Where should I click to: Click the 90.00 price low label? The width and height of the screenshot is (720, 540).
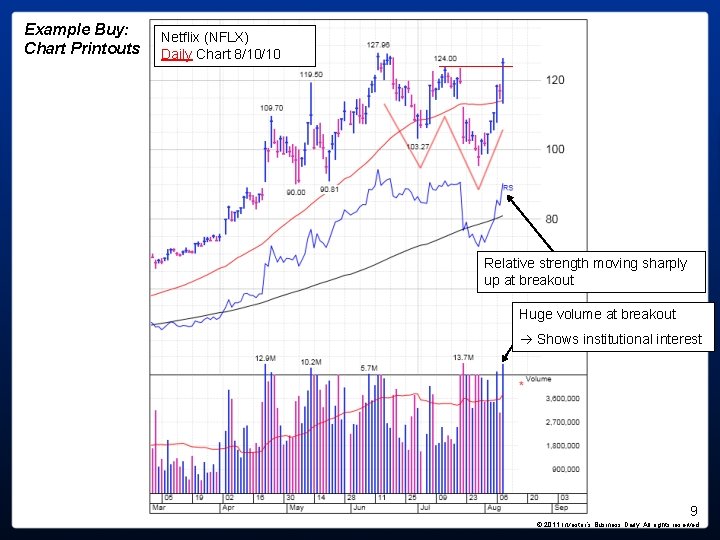coord(296,192)
